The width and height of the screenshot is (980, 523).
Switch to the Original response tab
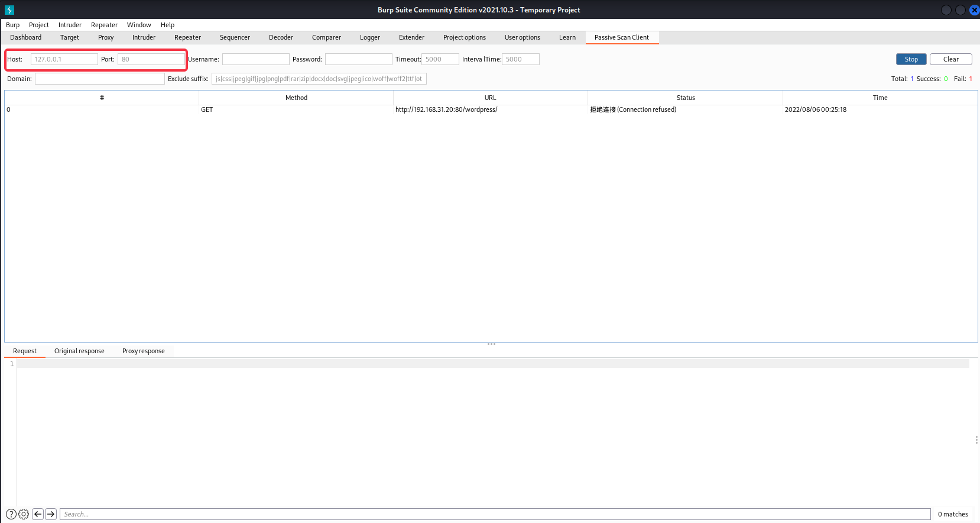[79, 351]
